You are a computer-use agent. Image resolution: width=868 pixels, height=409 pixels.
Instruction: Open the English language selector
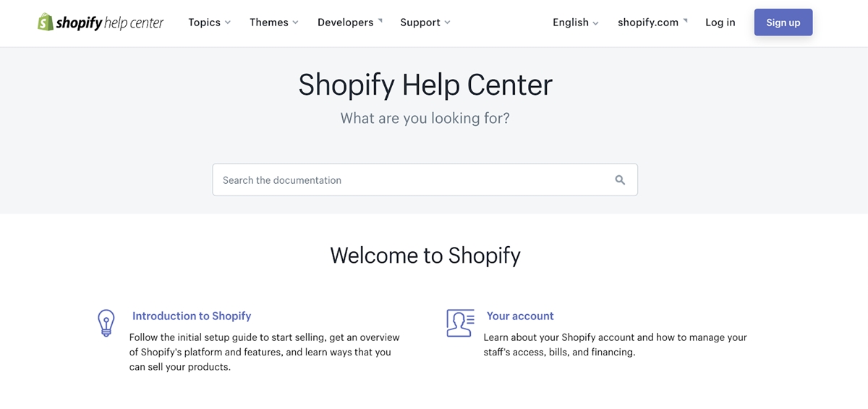[x=576, y=22]
